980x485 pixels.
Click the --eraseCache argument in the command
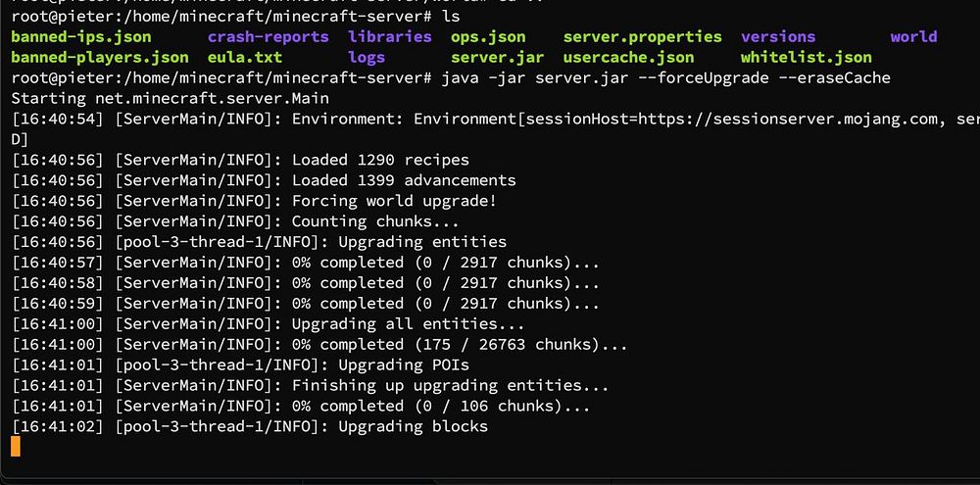[834, 78]
